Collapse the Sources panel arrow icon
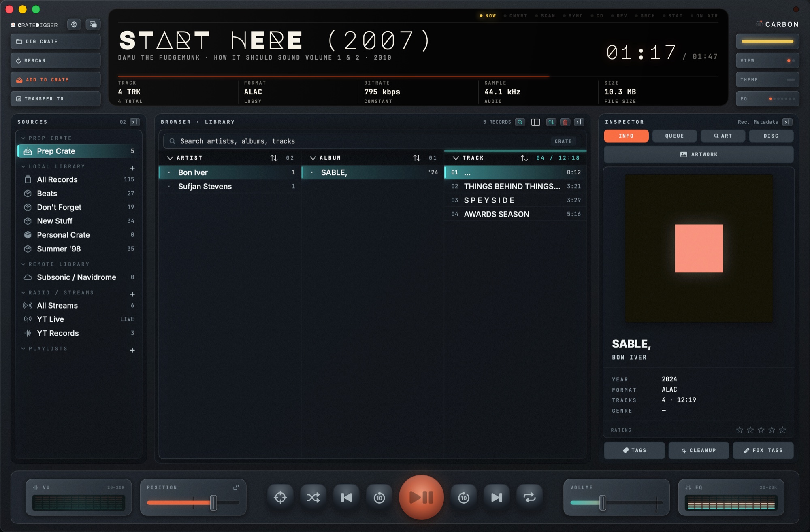Screen dimensions: 810x532 pyautogui.click(x=135, y=122)
